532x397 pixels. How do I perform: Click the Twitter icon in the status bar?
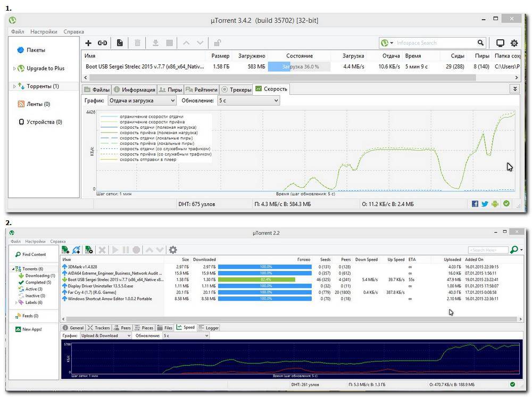coord(485,203)
